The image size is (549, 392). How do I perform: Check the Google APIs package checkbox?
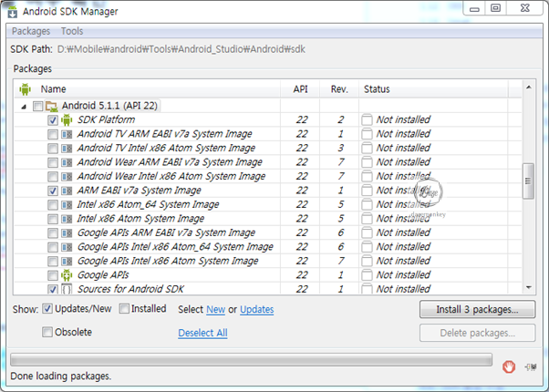pyautogui.click(x=53, y=275)
